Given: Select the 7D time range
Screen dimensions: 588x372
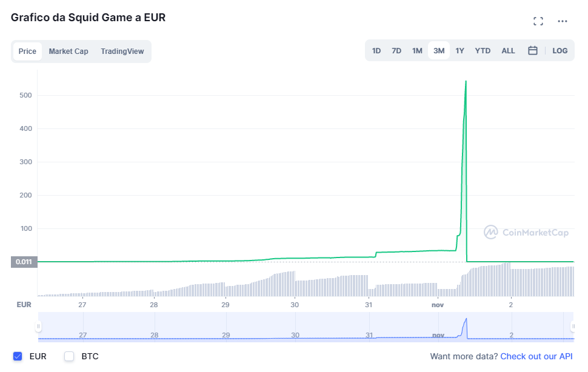Looking at the screenshot, I should tap(396, 50).
